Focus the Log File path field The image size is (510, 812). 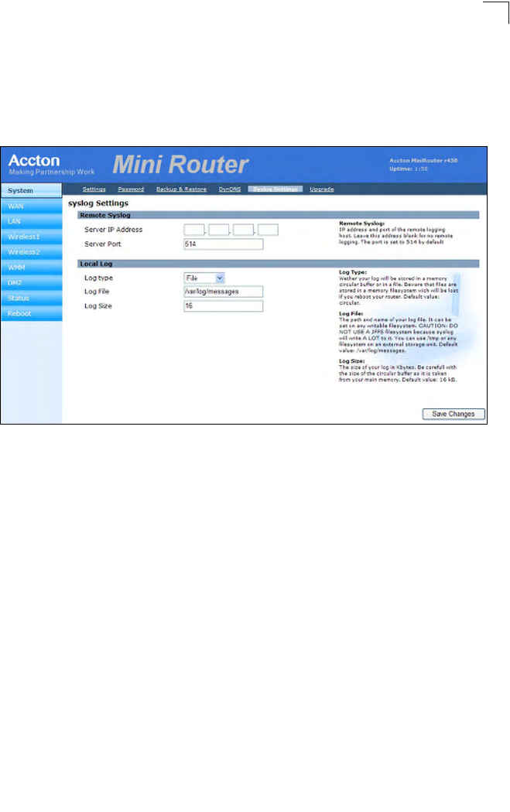[x=224, y=292]
